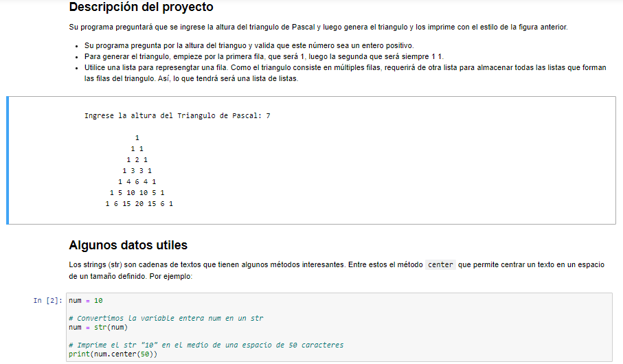Click the 'Ingrese la altura' output line
Viewport: 623px width, 364px height.
click(x=177, y=115)
